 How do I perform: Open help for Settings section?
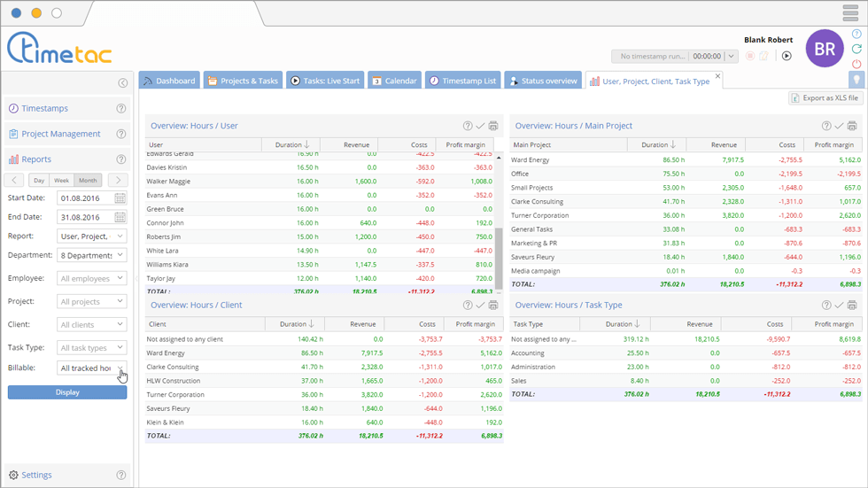(121, 475)
